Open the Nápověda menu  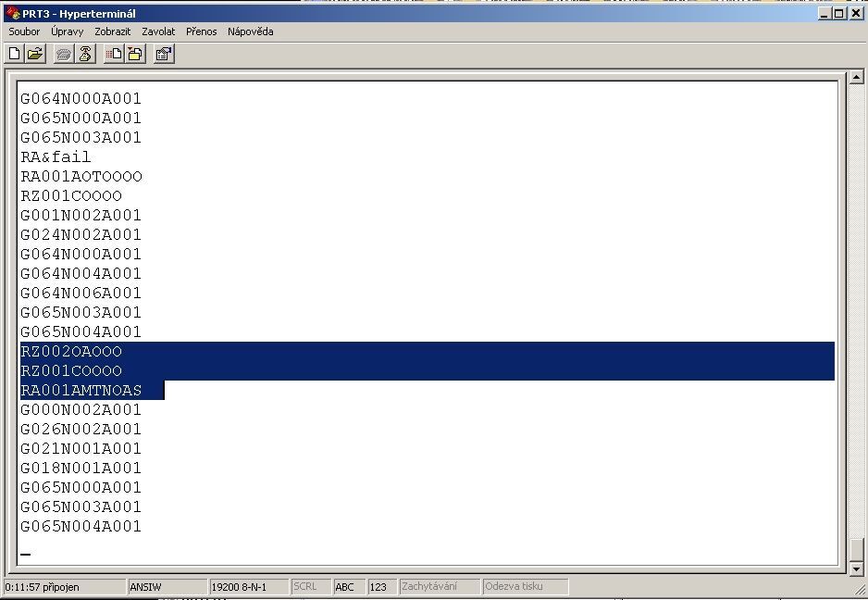coord(250,31)
